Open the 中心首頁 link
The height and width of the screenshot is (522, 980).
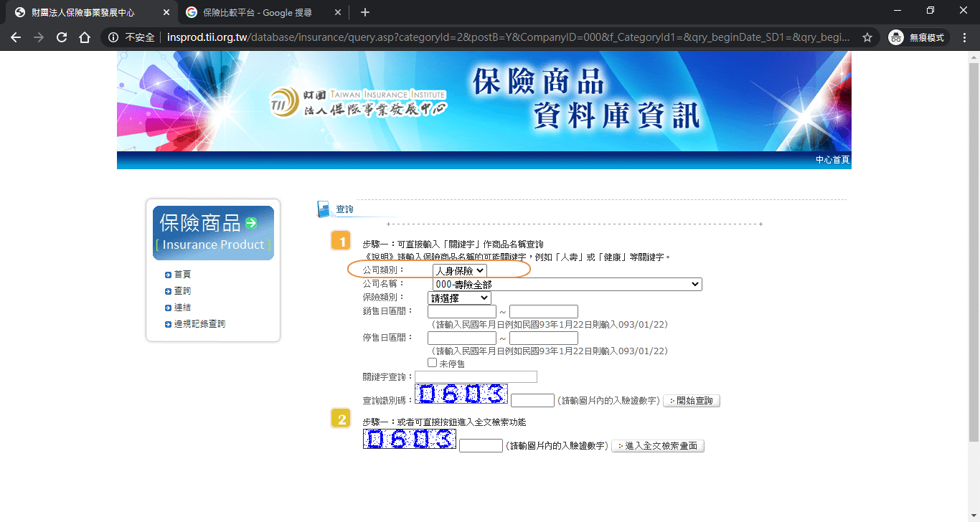point(833,159)
